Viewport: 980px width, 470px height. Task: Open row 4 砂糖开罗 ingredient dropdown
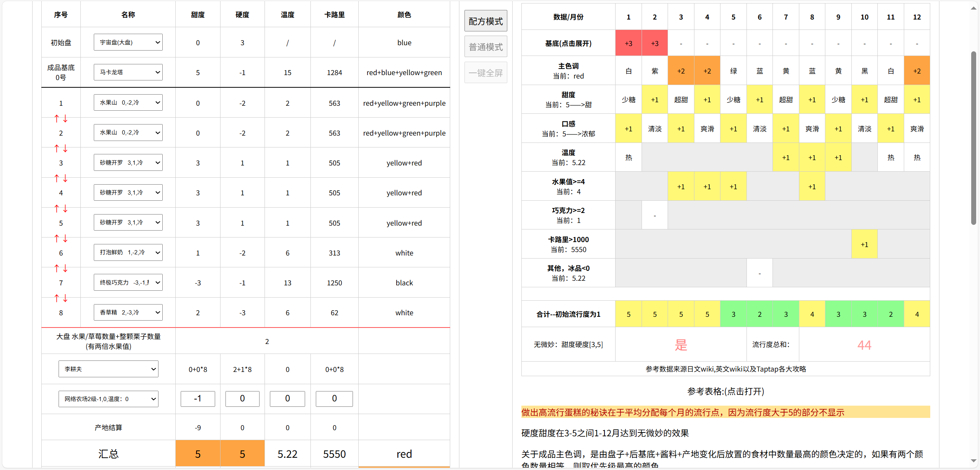tap(128, 192)
